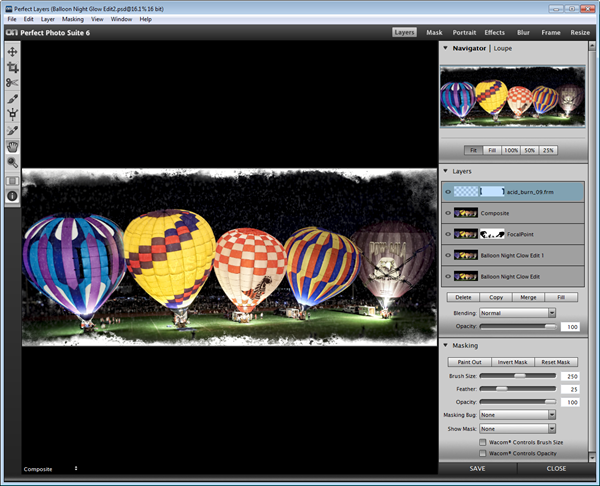The height and width of the screenshot is (486, 600).
Task: Open the Masking menu
Action: coord(72,19)
